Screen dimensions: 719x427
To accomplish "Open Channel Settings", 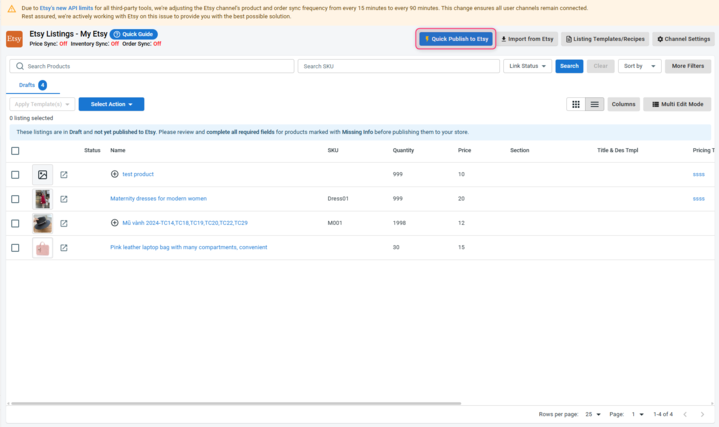I will point(683,39).
